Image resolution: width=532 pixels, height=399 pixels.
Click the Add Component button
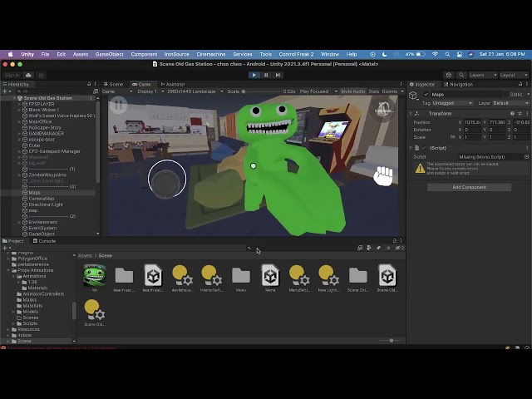point(469,187)
